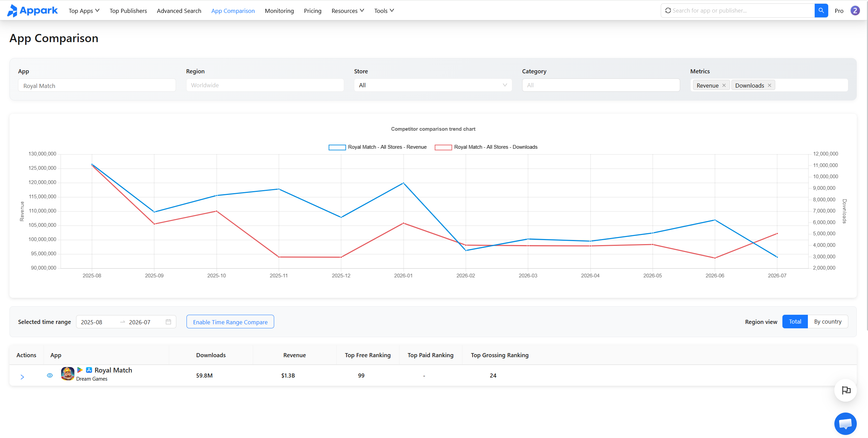Open the Region selector showing Worldwide

click(x=265, y=85)
